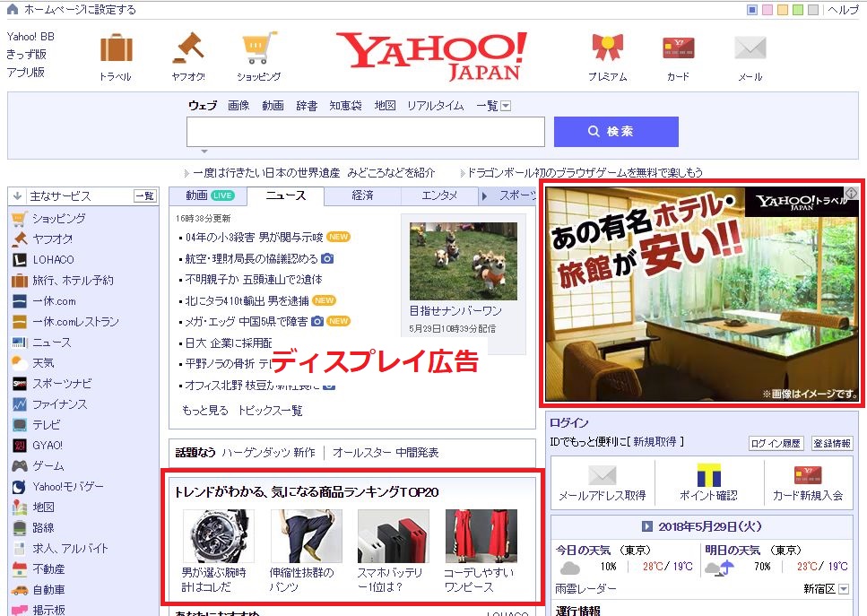Open the Yahoo Auctions gavel icon
The image size is (867, 616).
pyautogui.click(x=188, y=48)
